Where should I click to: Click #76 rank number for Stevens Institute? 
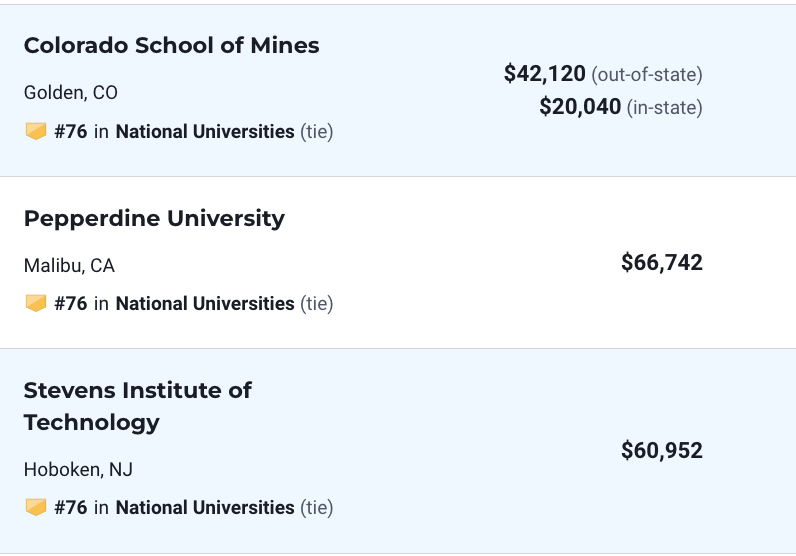click(71, 507)
